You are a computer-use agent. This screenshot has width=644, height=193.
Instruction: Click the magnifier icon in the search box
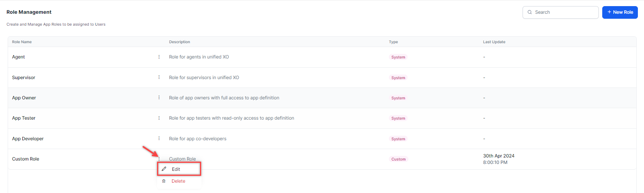click(x=530, y=12)
